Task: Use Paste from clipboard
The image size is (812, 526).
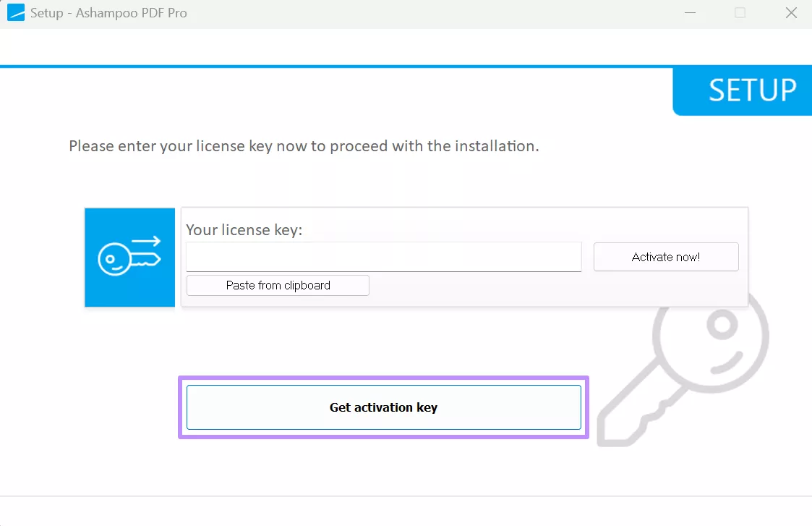Action: (277, 285)
